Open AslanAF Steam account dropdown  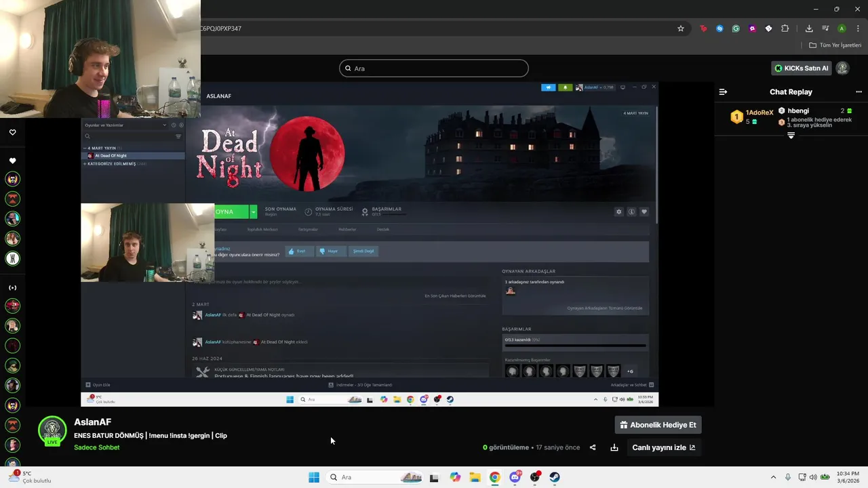595,87
